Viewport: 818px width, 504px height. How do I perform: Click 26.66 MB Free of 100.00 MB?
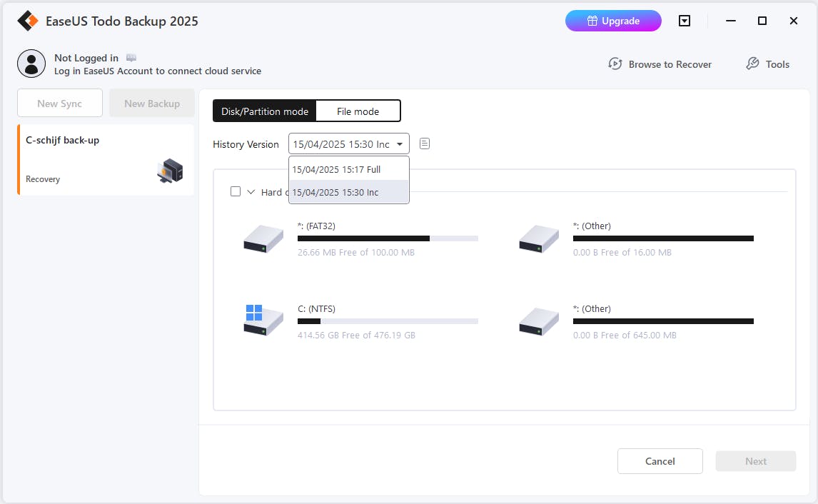tap(355, 252)
